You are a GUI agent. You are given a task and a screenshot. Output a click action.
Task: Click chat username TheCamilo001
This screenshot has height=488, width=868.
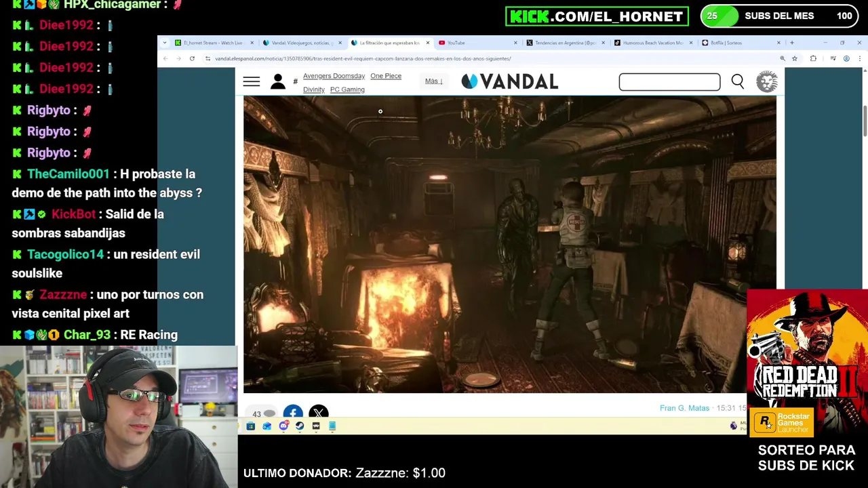pyautogui.click(x=68, y=174)
